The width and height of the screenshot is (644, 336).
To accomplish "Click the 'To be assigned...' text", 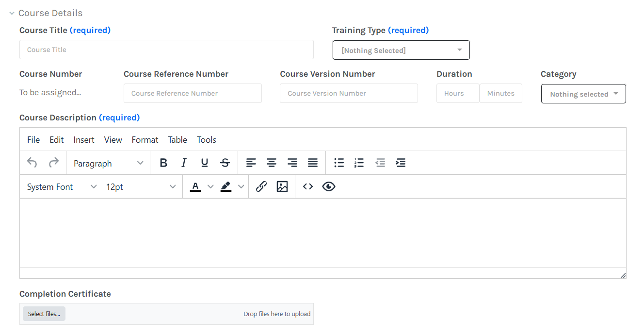I will (x=50, y=93).
